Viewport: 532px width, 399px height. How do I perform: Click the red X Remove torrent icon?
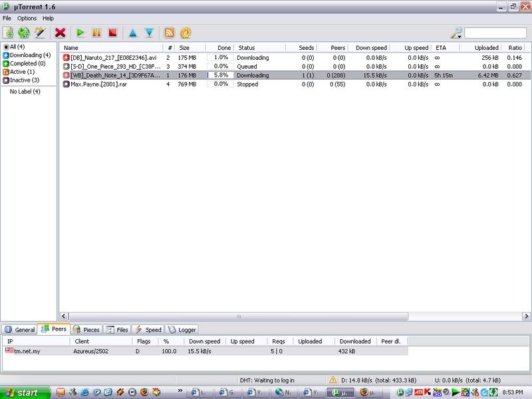61,33
